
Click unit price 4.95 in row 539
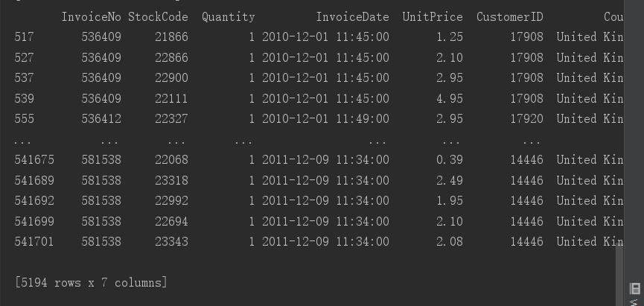pos(449,98)
